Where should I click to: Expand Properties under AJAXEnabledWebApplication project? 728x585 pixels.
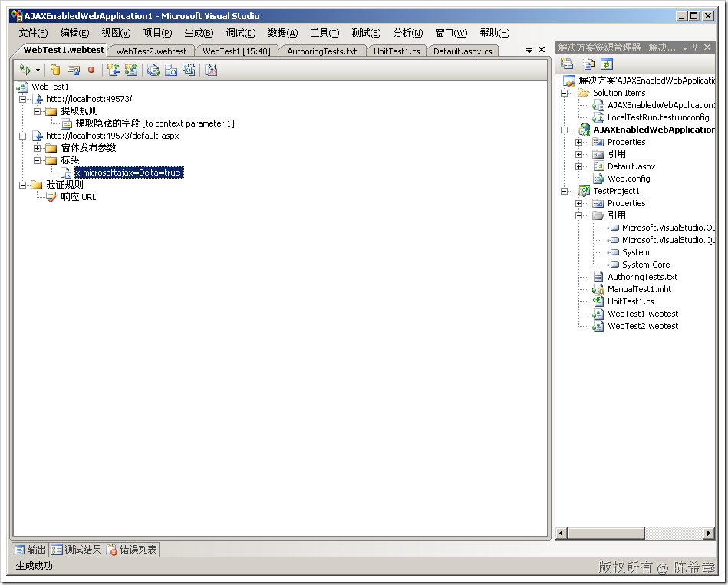pos(578,142)
